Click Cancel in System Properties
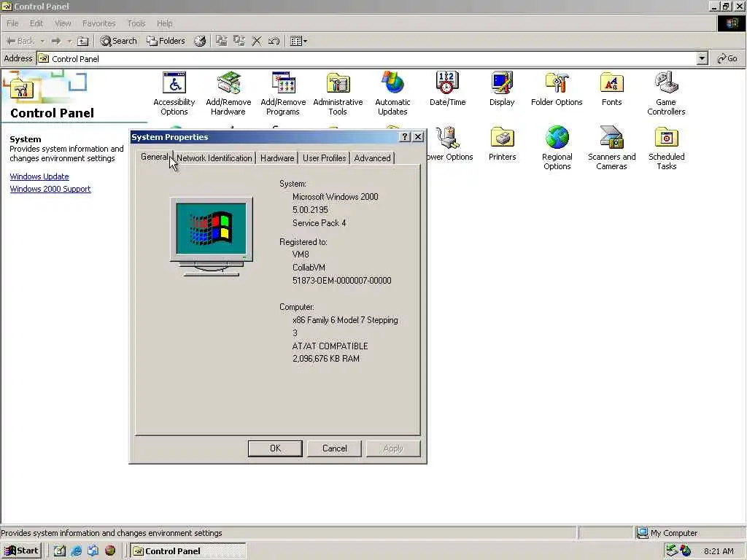The width and height of the screenshot is (747, 560). [x=334, y=448]
